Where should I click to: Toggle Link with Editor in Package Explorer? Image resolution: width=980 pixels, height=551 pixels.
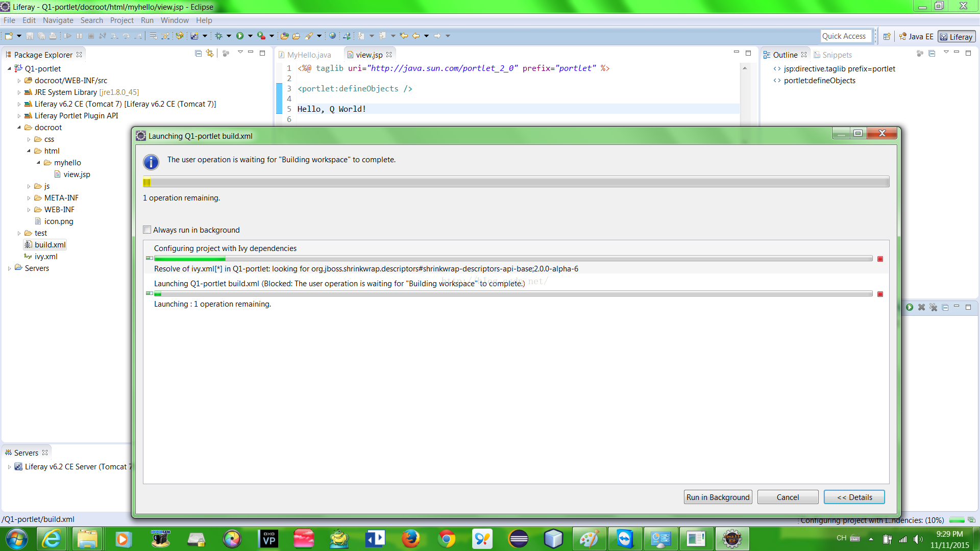click(x=210, y=53)
